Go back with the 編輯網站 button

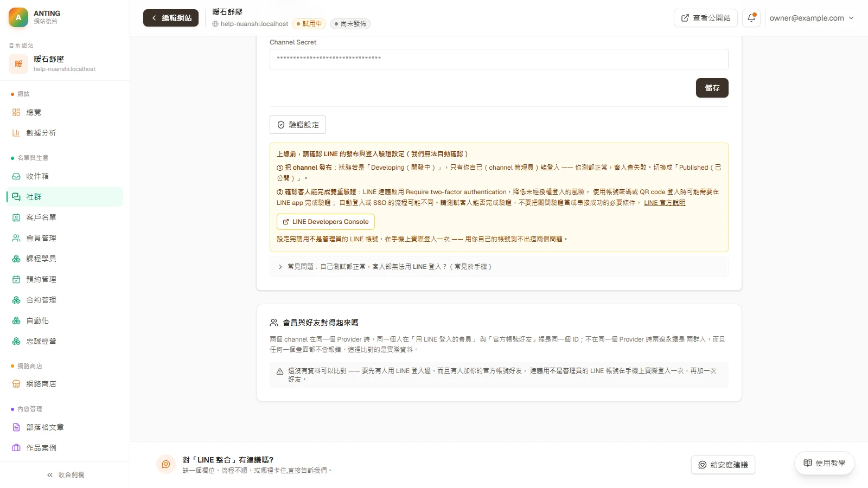click(x=171, y=18)
